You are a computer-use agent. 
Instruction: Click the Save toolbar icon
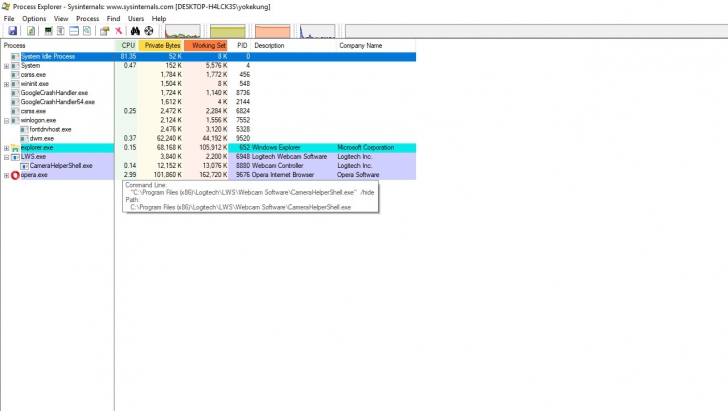click(13, 31)
